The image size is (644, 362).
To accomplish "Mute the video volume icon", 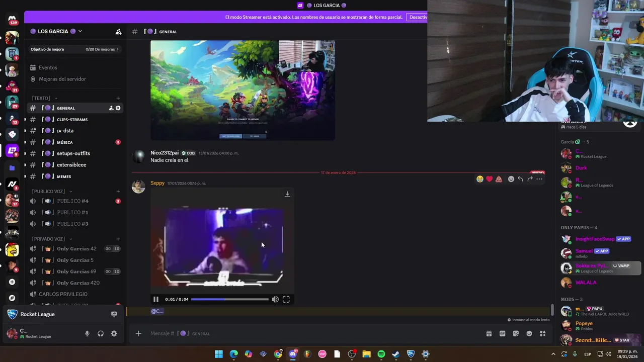I will pos(275,299).
